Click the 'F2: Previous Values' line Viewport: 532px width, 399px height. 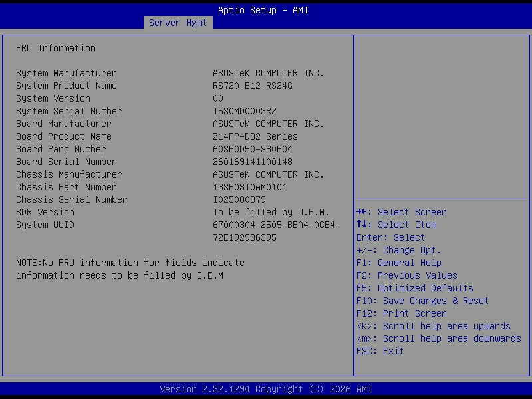pos(407,275)
